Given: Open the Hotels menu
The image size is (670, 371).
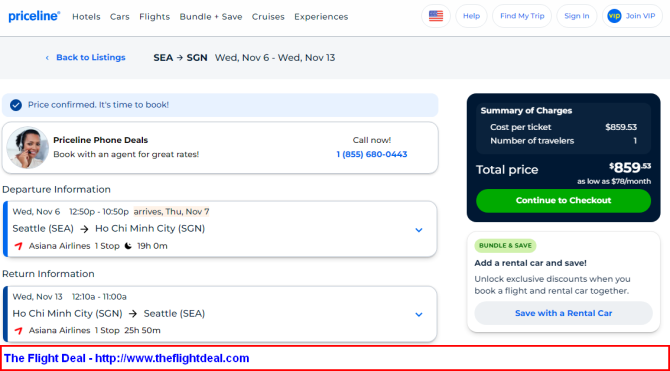Looking at the screenshot, I should tap(86, 17).
